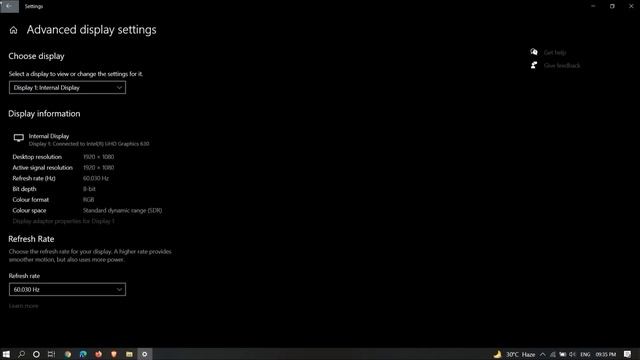Open Microsoft Edge from the taskbar

tap(83, 354)
